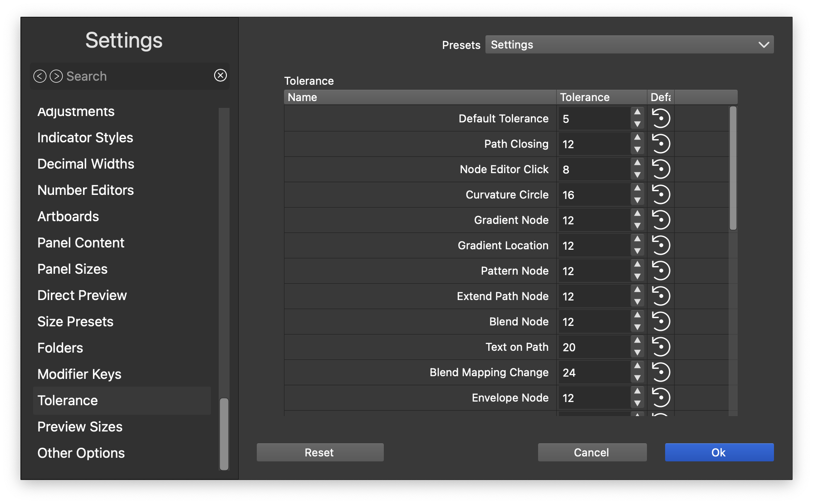This screenshot has height=504, width=813.
Task: Reset Default Tolerance to its default value
Action: point(661,119)
